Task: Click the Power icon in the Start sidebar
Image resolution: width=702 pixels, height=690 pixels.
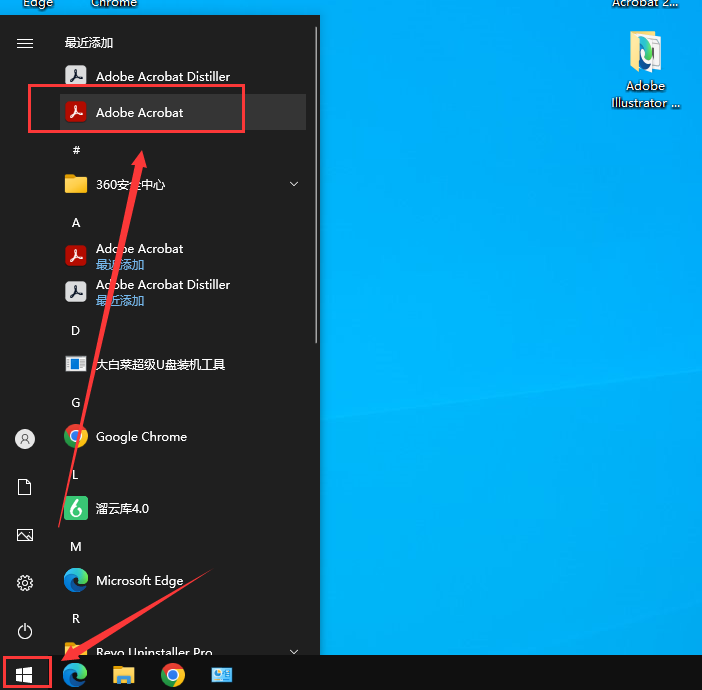Action: tap(25, 631)
